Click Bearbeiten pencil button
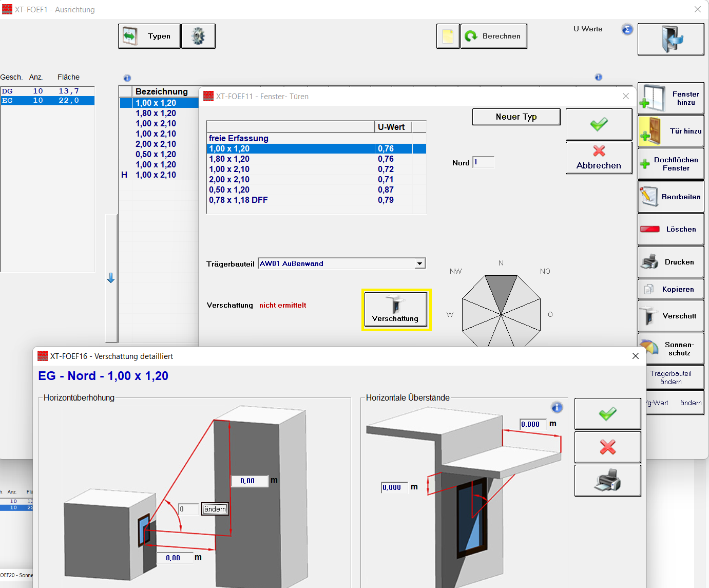Viewport: 709px width, 588px height. (670, 197)
